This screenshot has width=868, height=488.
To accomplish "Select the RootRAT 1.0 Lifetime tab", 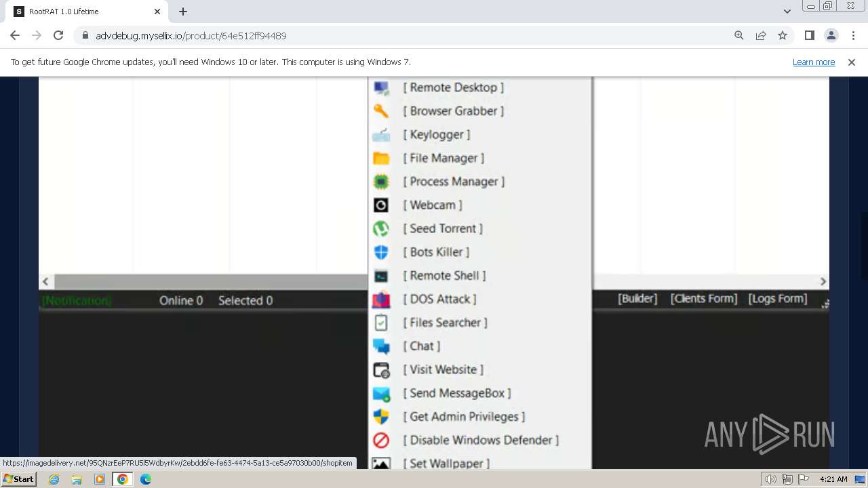I will (x=87, y=12).
